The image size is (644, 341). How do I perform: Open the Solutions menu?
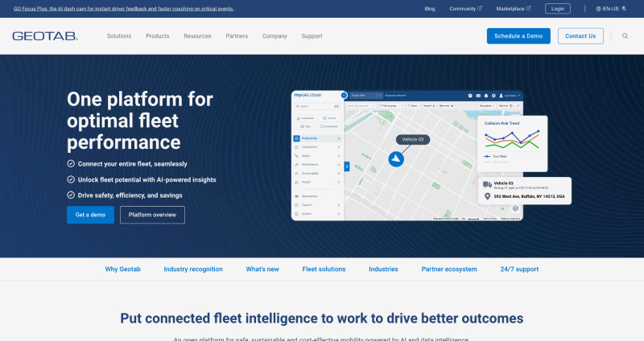pos(119,36)
